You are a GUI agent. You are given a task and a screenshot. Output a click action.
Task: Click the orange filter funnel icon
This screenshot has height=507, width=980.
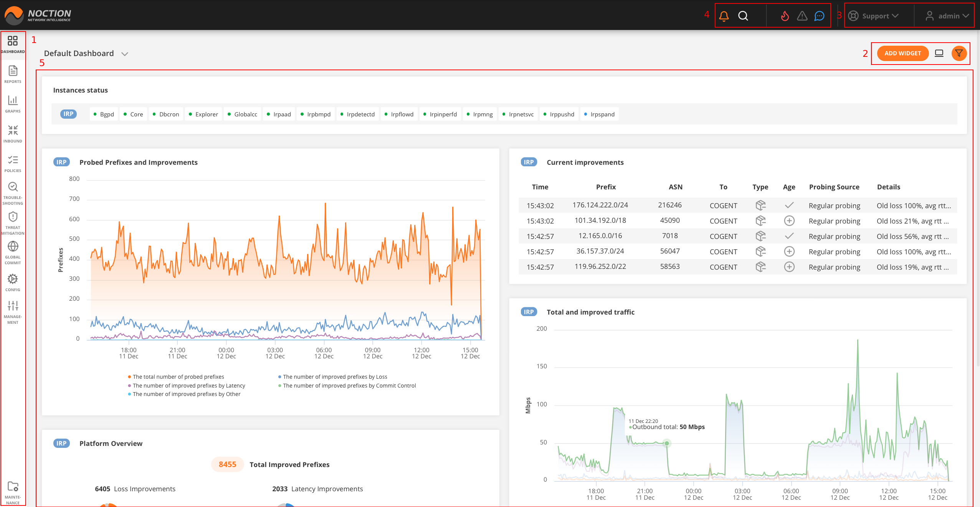tap(959, 53)
